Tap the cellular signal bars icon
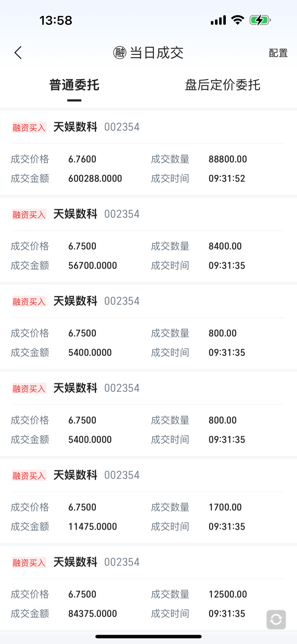The image size is (297, 644). 218,20
